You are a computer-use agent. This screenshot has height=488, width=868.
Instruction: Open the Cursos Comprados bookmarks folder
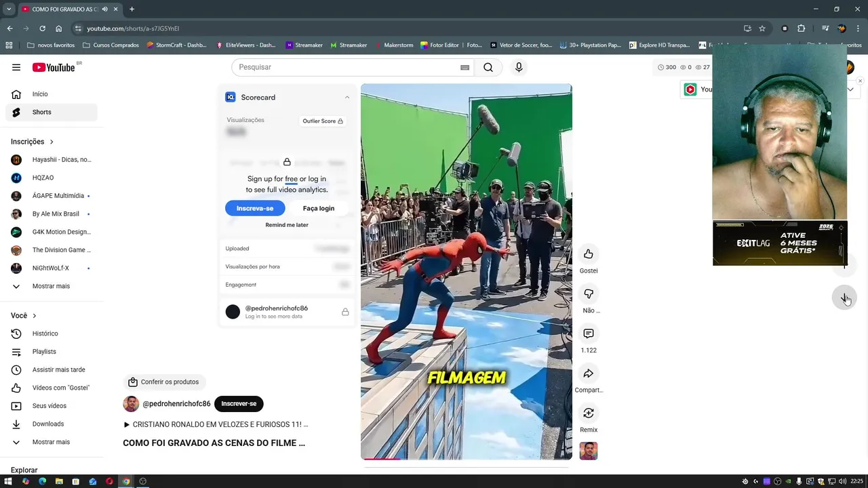(111, 45)
